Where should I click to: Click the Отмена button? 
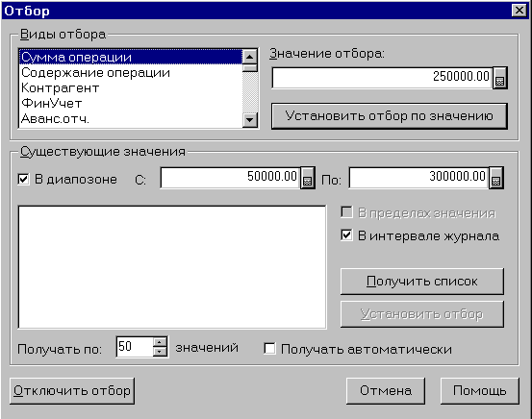pos(386,391)
